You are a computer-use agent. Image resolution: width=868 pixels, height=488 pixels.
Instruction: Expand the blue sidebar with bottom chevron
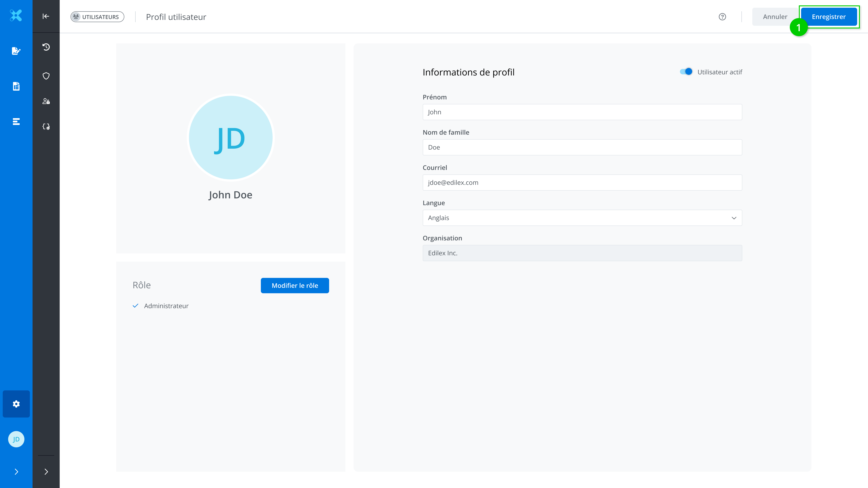16,472
